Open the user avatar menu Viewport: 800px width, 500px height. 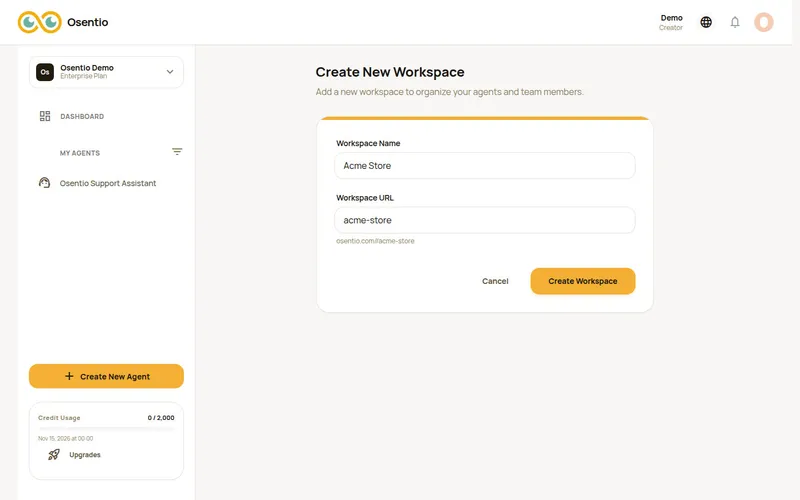(764, 22)
